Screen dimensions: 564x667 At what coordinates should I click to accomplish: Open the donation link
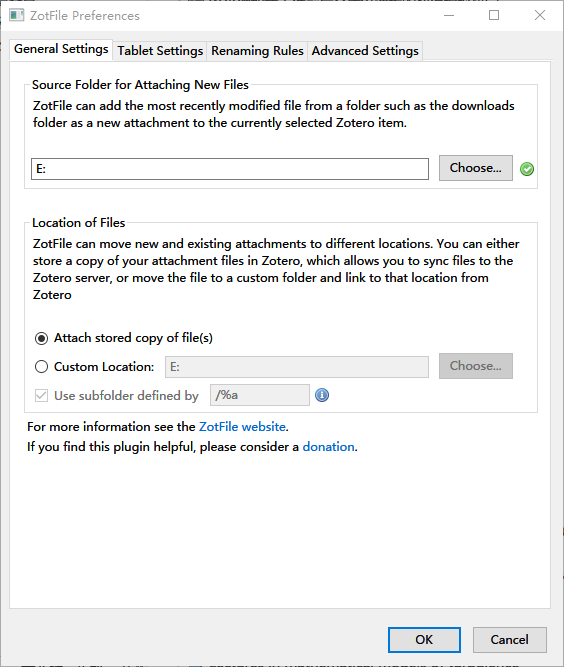coord(328,447)
